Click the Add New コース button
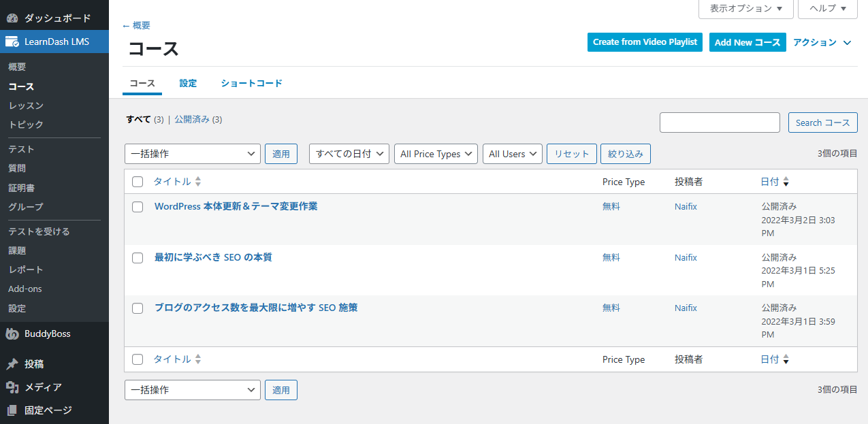The width and height of the screenshot is (868, 424). [748, 42]
